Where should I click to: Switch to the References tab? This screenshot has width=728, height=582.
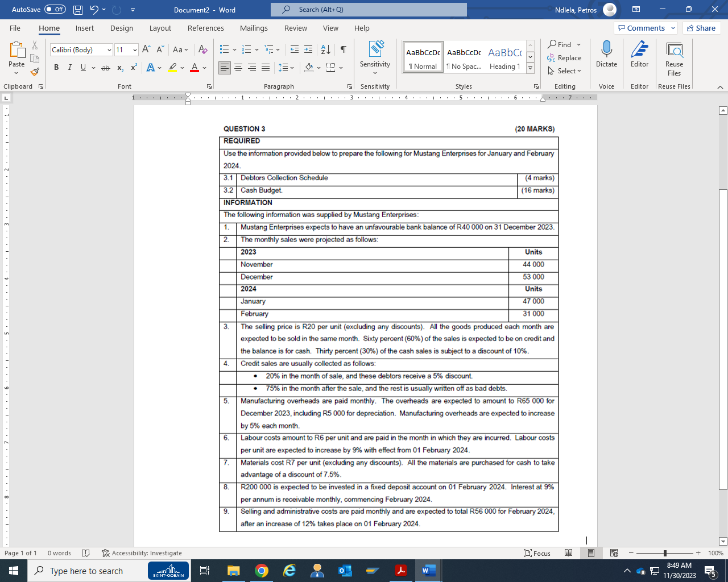point(206,28)
